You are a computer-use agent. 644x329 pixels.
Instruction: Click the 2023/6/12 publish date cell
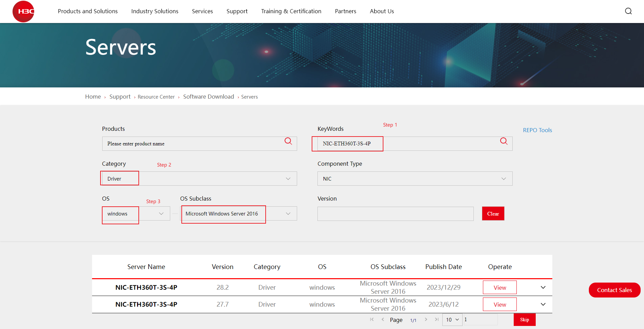(x=444, y=304)
